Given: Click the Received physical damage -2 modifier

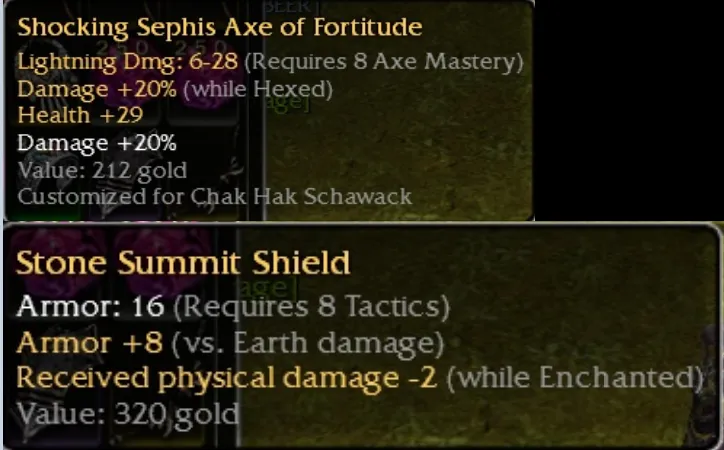Looking at the screenshot, I should 227,378.
